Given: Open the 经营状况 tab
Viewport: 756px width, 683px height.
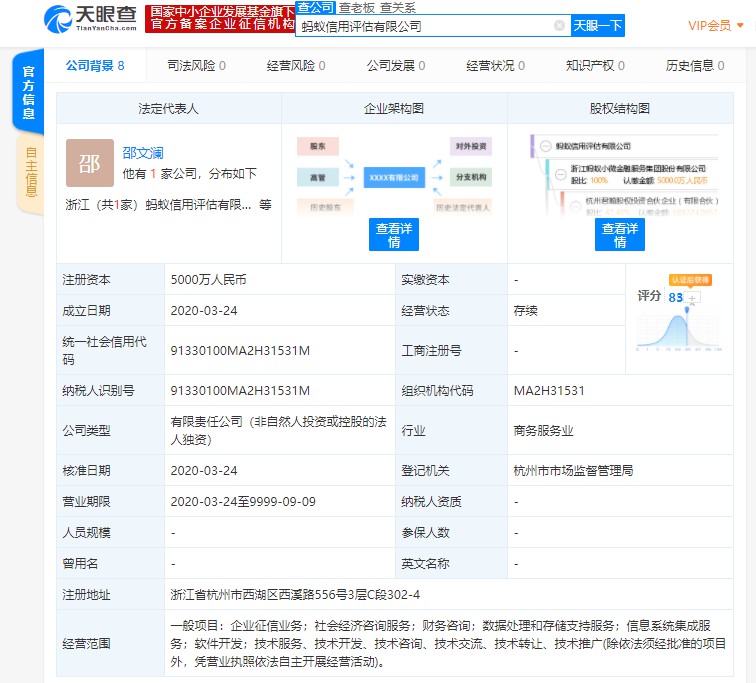Looking at the screenshot, I should pos(496,66).
